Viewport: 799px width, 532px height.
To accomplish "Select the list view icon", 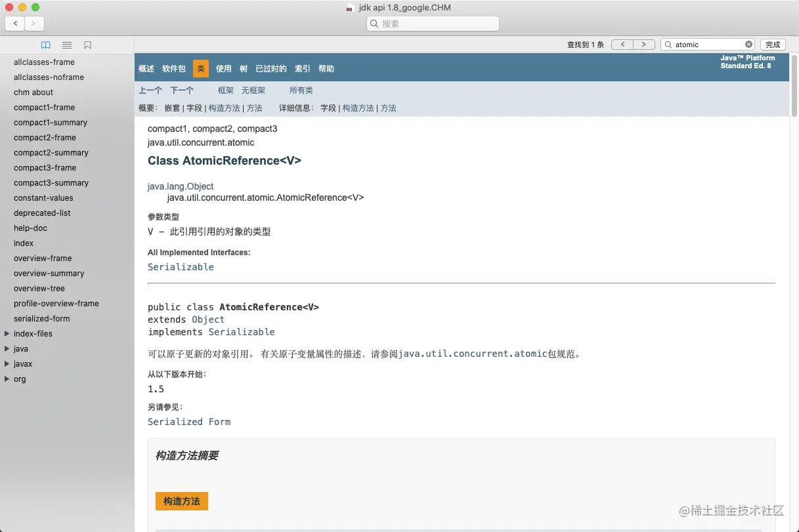I will [x=66, y=45].
